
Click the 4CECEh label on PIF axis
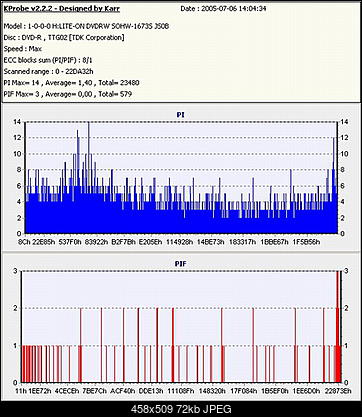tap(67, 391)
